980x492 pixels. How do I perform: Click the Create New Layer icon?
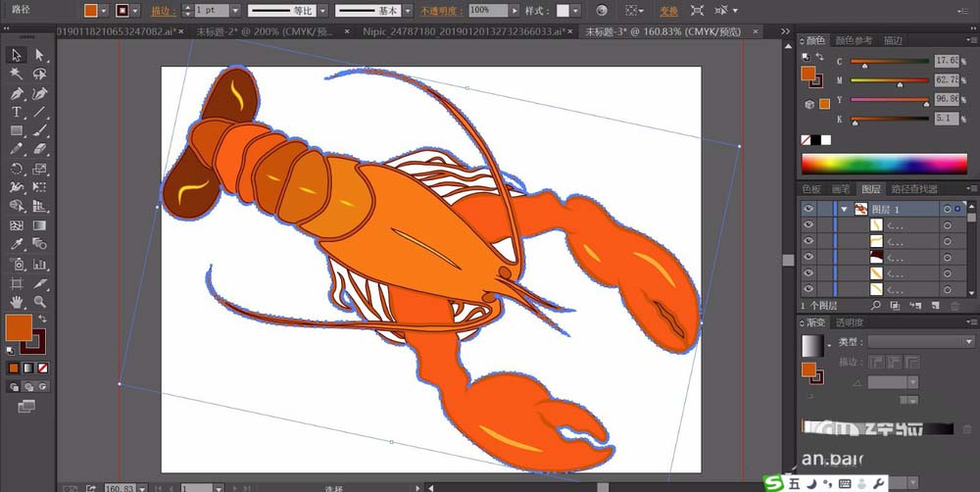935,306
